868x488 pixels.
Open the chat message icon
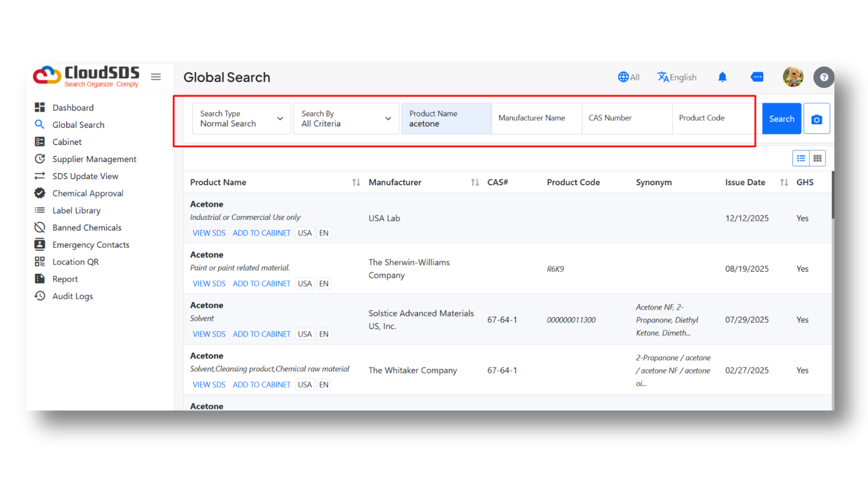coord(757,77)
